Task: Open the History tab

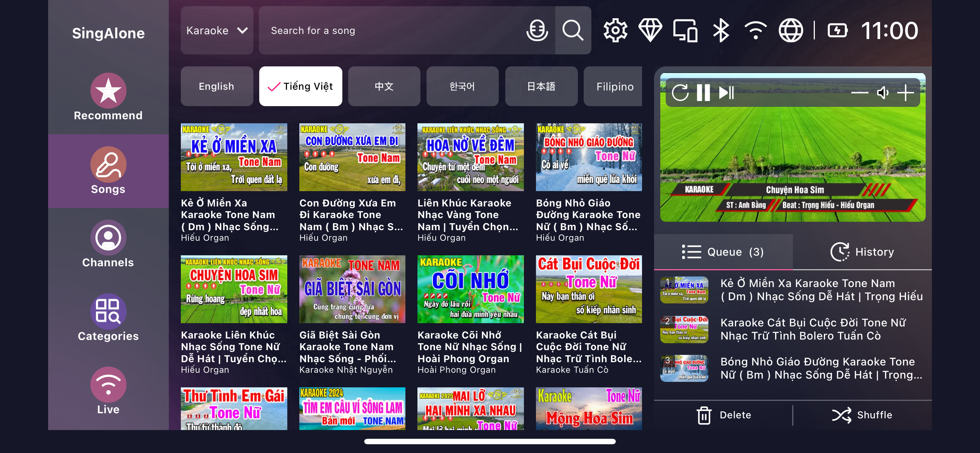Action: [862, 252]
